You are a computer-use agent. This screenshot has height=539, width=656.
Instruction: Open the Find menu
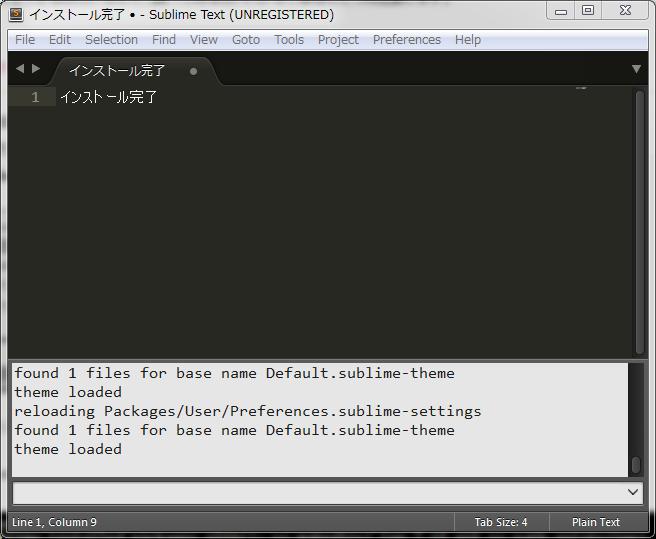[164, 40]
